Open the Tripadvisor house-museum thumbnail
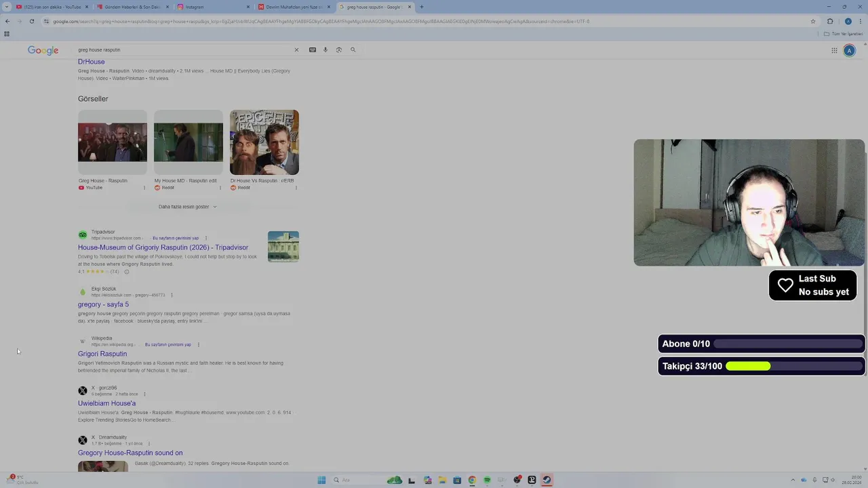Viewport: 868px width, 488px height. pos(283,247)
